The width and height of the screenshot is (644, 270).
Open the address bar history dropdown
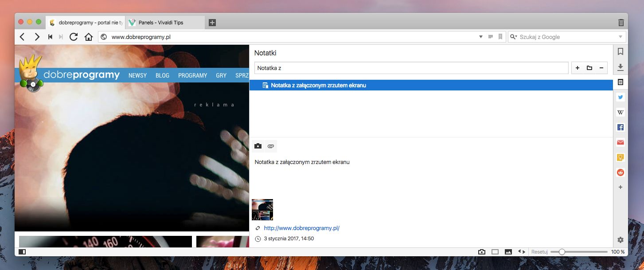point(481,37)
